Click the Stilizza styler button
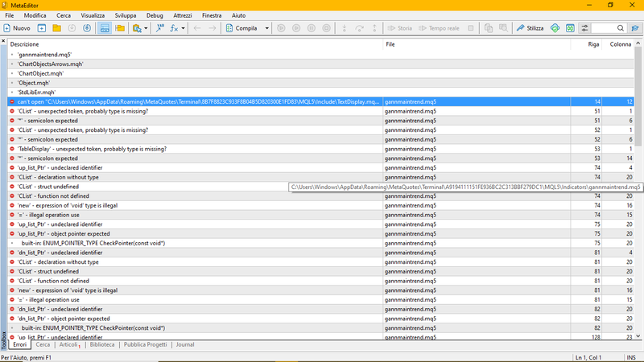 pyautogui.click(x=530, y=28)
